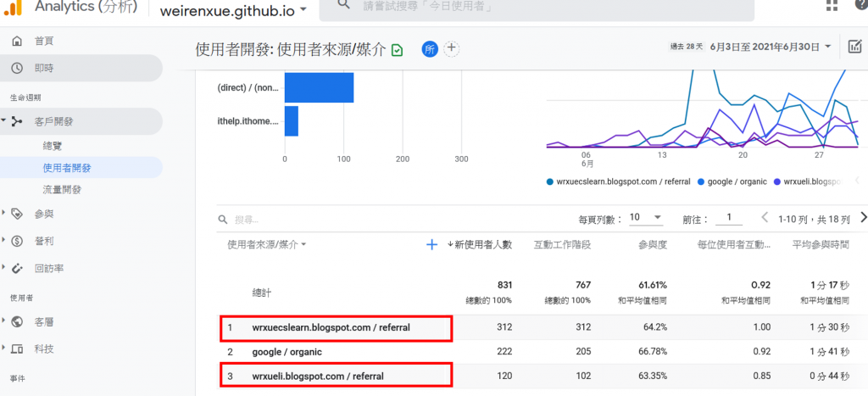Open the date range picker 6月3日至2021年6月30日
Image resolution: width=868 pixels, height=396 pixels.
[x=771, y=47]
